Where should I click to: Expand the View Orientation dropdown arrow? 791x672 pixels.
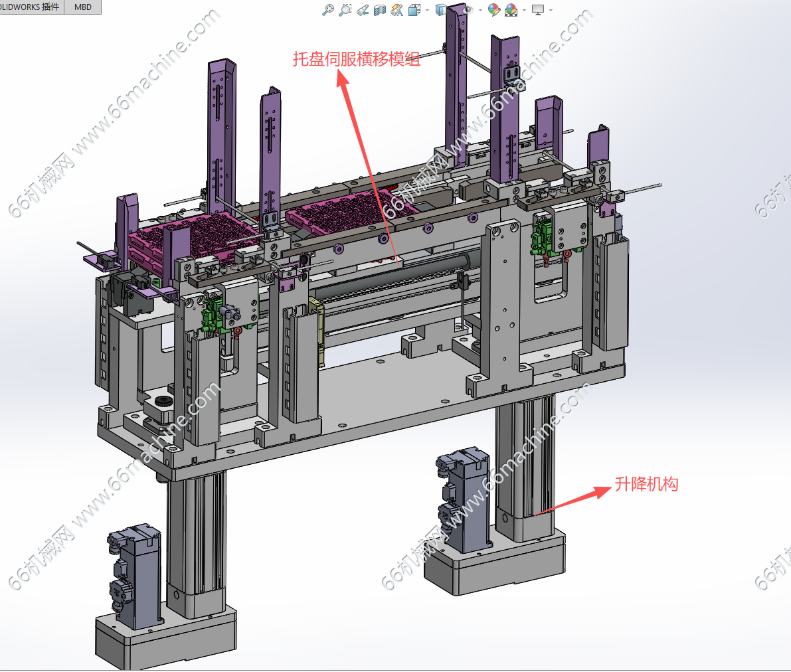click(427, 10)
